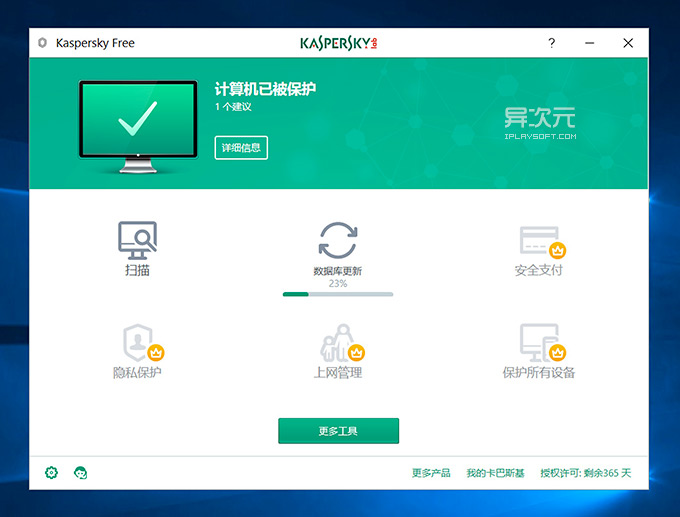Open the support agent headset icon
The height and width of the screenshot is (517, 680).
81,472
